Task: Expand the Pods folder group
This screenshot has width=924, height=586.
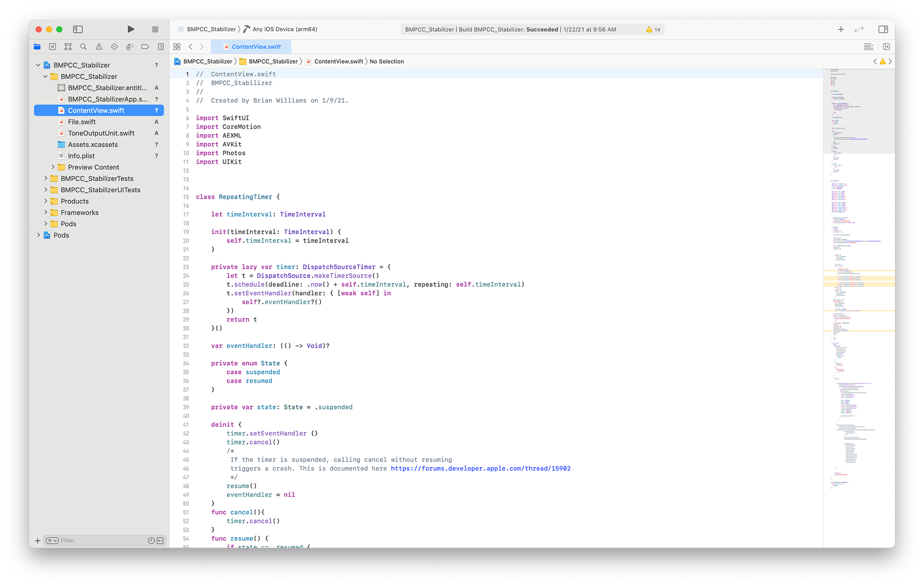Action: coord(46,224)
